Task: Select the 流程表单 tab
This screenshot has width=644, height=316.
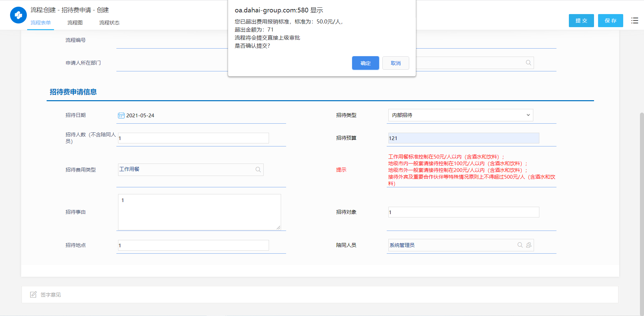Action: coord(41,22)
